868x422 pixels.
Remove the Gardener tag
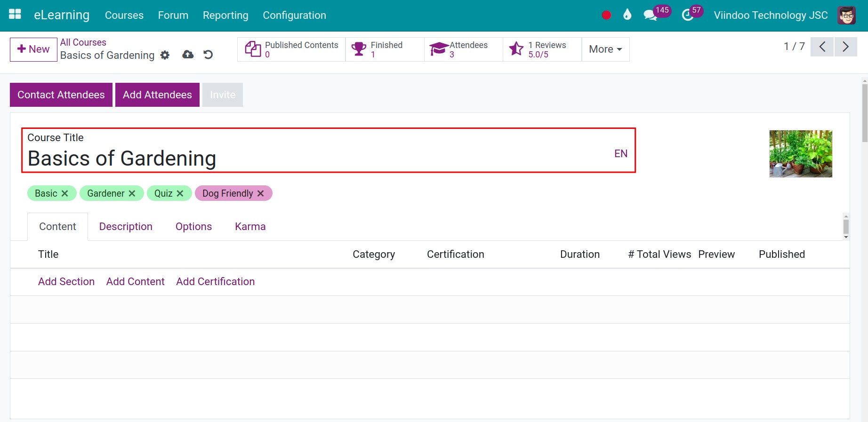132,193
